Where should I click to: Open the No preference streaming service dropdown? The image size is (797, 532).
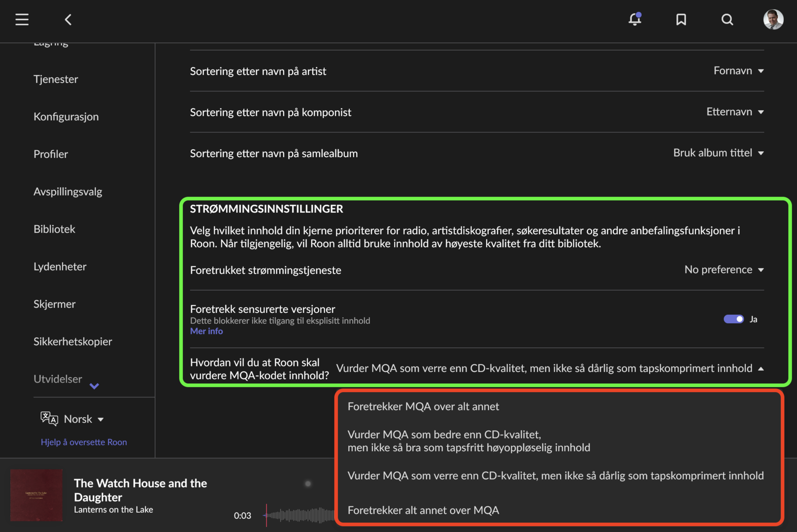[724, 269]
